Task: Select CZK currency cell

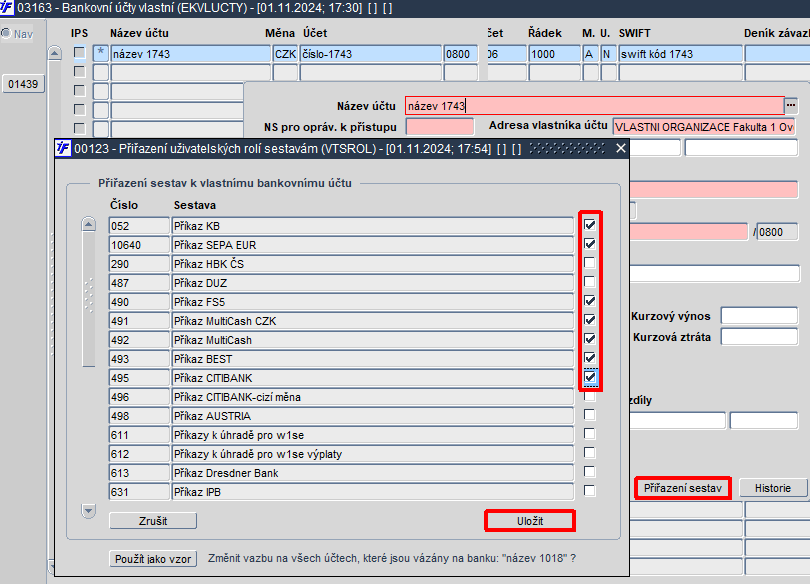Action: click(286, 54)
